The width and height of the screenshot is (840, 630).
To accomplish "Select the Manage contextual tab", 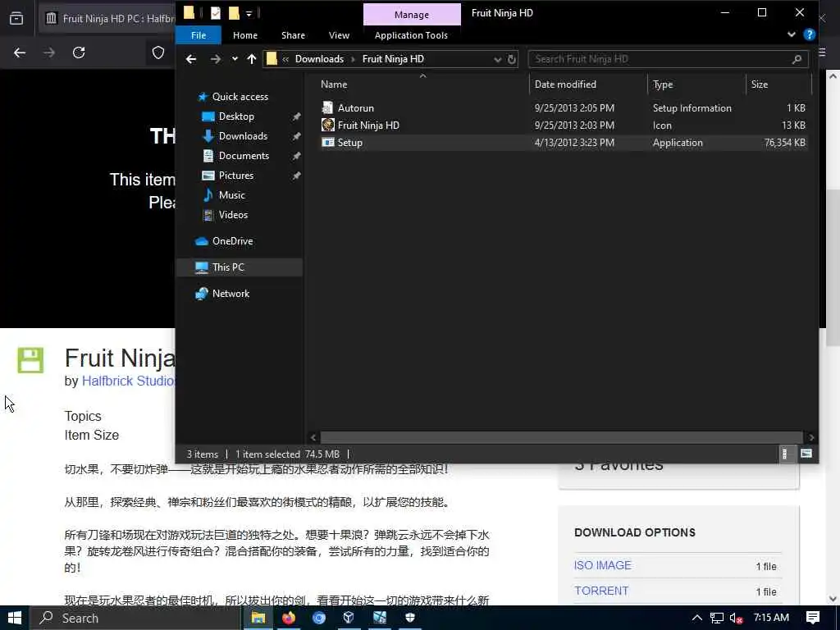I will [x=412, y=15].
